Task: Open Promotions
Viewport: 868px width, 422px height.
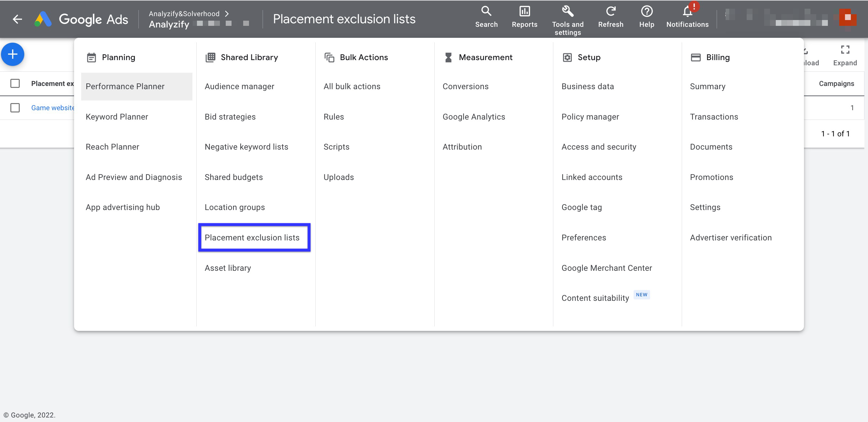Action: [711, 177]
